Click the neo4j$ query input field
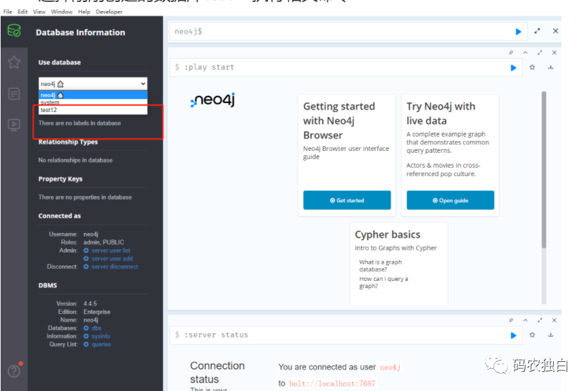Viewport: 588px width, 391px height. pyautogui.click(x=342, y=32)
